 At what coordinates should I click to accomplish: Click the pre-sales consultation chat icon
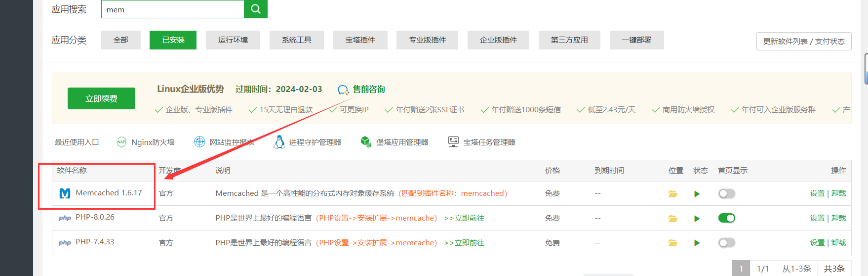point(343,90)
